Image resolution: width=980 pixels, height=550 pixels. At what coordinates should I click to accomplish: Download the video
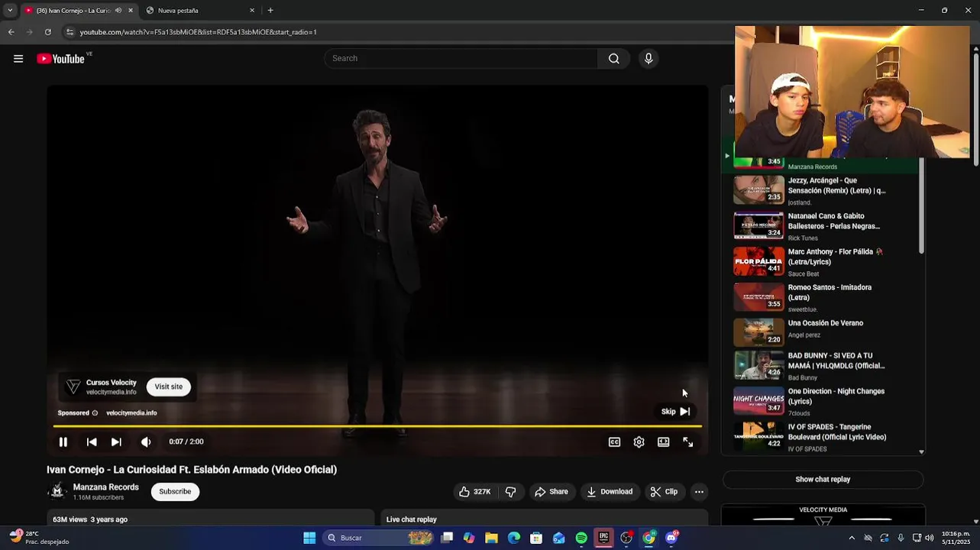click(x=610, y=492)
